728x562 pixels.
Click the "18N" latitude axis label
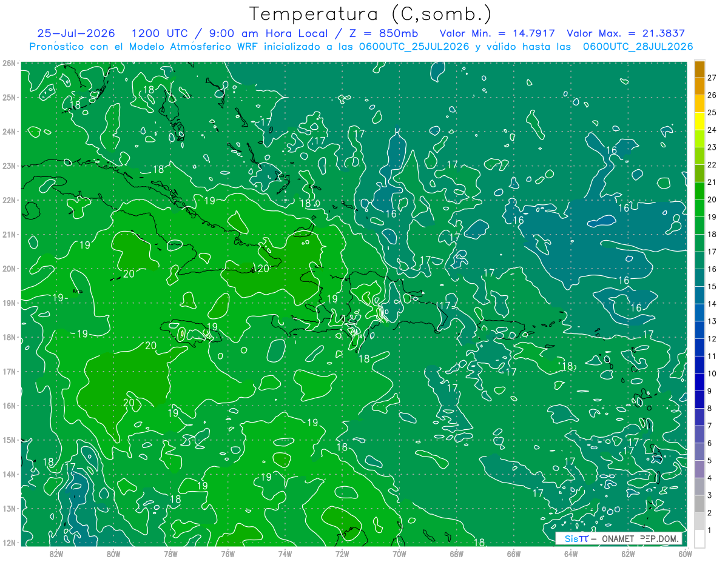coord(9,337)
